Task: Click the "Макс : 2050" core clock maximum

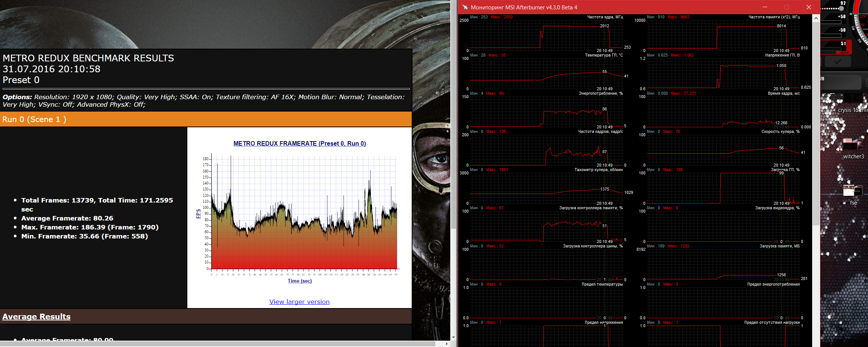Action: point(502,17)
